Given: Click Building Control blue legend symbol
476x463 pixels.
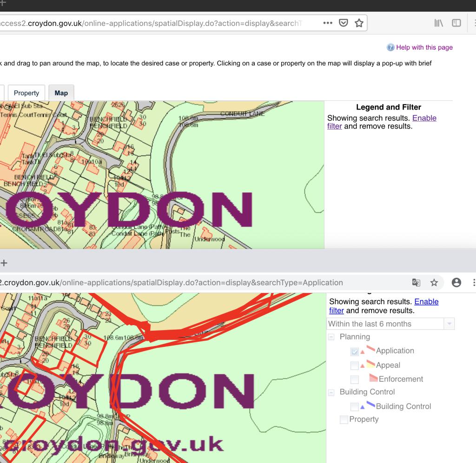Looking at the screenshot, I should [370, 404].
